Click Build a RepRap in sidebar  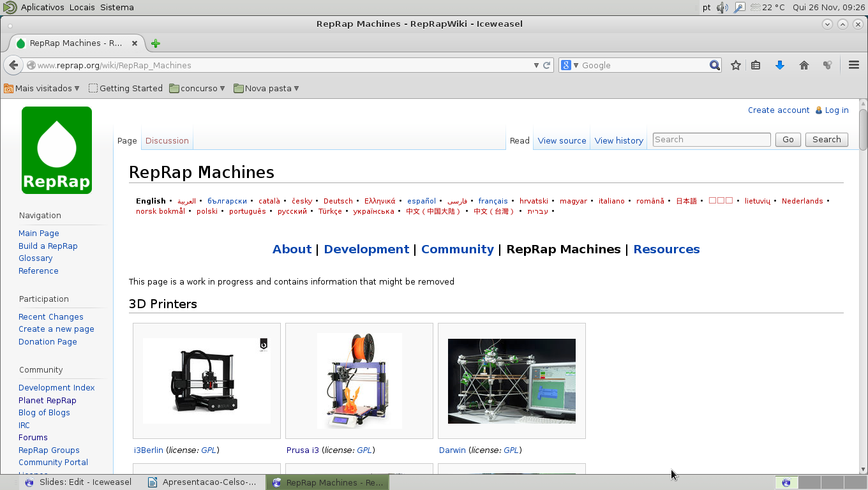coord(48,246)
